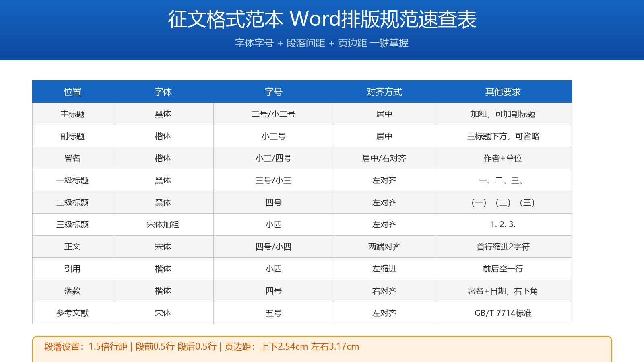Viewport: 644px width, 362px height.
Task: Click 小四 size cell in 引用 row
Action: (x=274, y=269)
